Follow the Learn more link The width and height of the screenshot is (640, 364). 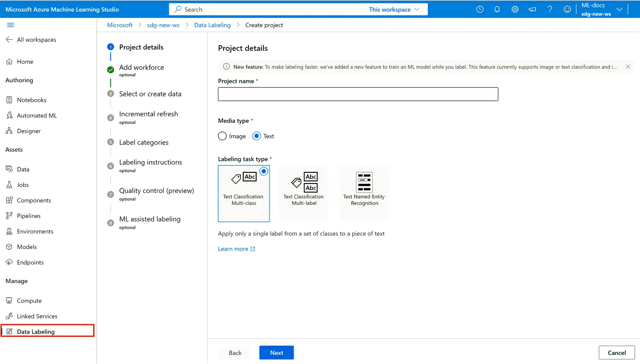pyautogui.click(x=233, y=249)
